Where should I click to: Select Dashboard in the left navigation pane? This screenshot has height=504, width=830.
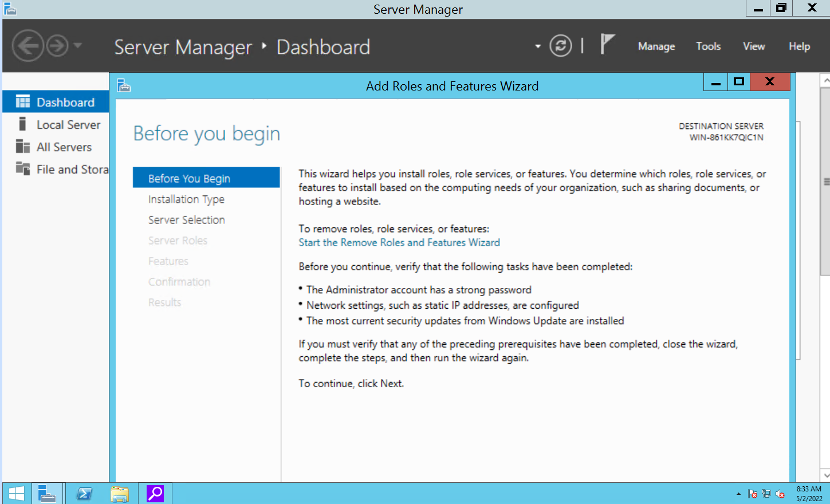tap(56, 102)
